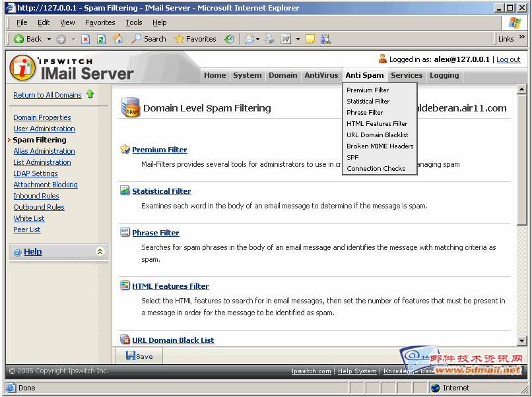Collapse the Help panel chevron
Image resolution: width=532 pixels, height=397 pixels.
pyautogui.click(x=100, y=251)
